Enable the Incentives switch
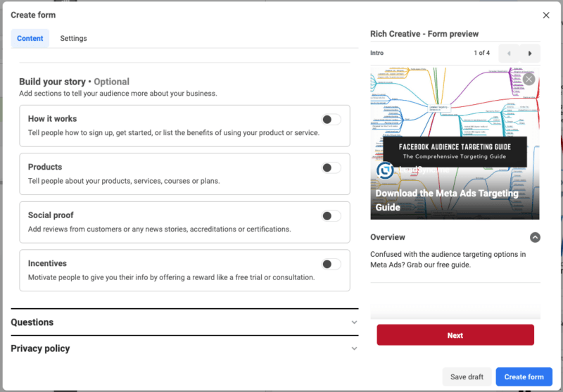The width and height of the screenshot is (563, 392). click(331, 264)
